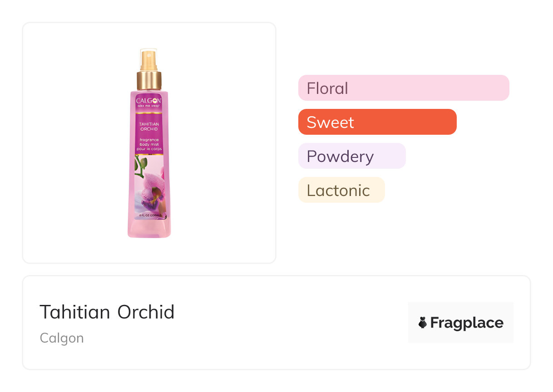This screenshot has width=553, height=392.
Task: Choose the Powdery accord bar
Action: [351, 156]
